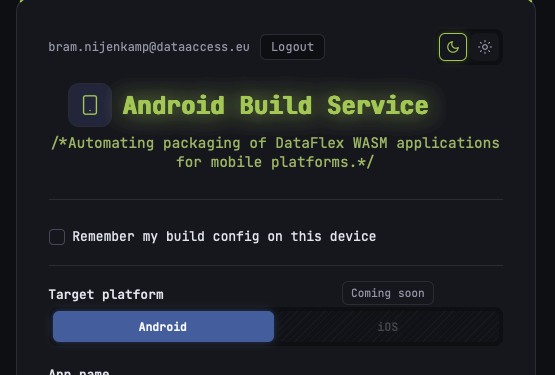Click the Remember my build config label
Screen dimensions: 555x375
[x=224, y=237]
